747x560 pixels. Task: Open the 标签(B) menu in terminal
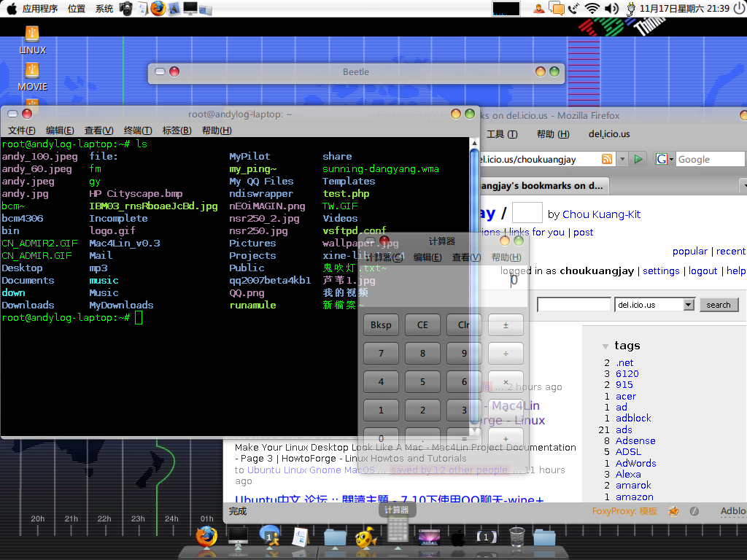point(177,131)
